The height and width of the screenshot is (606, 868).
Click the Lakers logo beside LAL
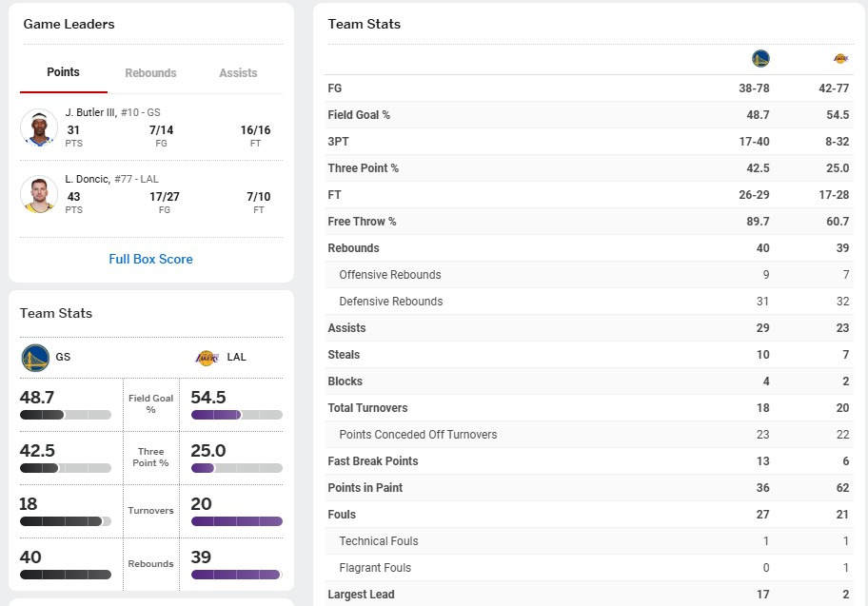tap(207, 358)
